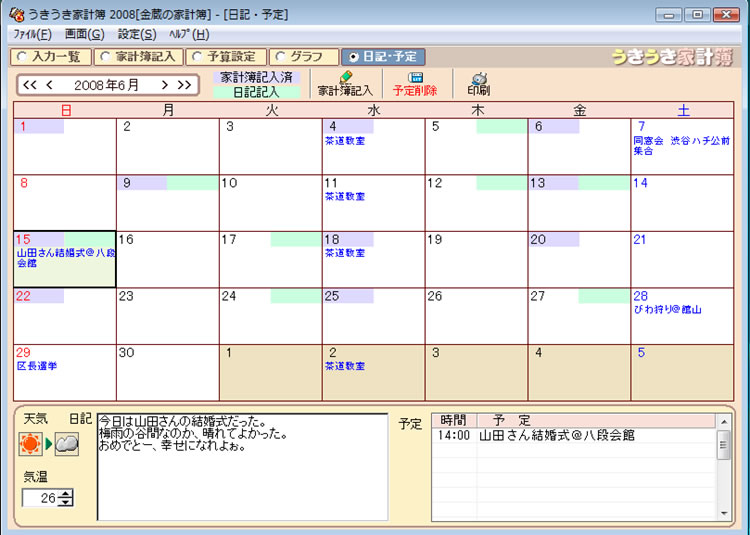
Task: Go to next month with single right arrow
Action: (165, 85)
